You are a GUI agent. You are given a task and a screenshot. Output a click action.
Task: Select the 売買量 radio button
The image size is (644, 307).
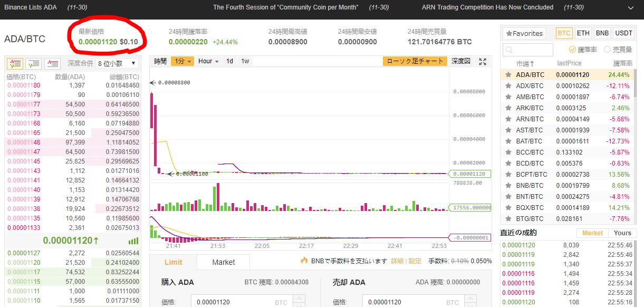607,50
